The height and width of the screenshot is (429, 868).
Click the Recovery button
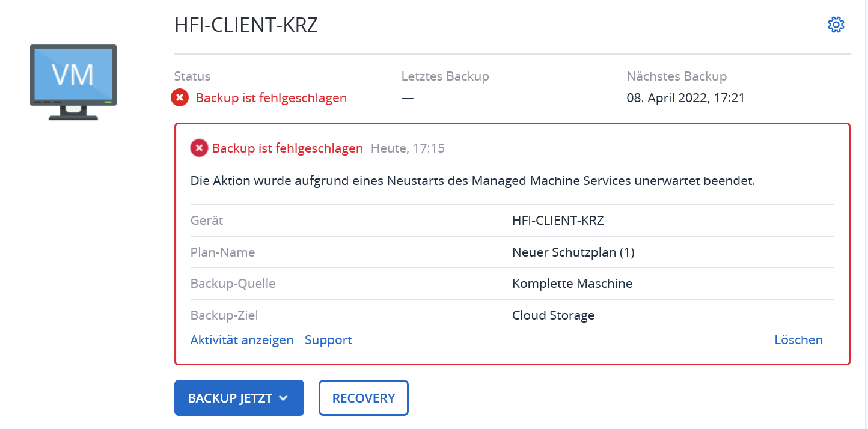[363, 398]
